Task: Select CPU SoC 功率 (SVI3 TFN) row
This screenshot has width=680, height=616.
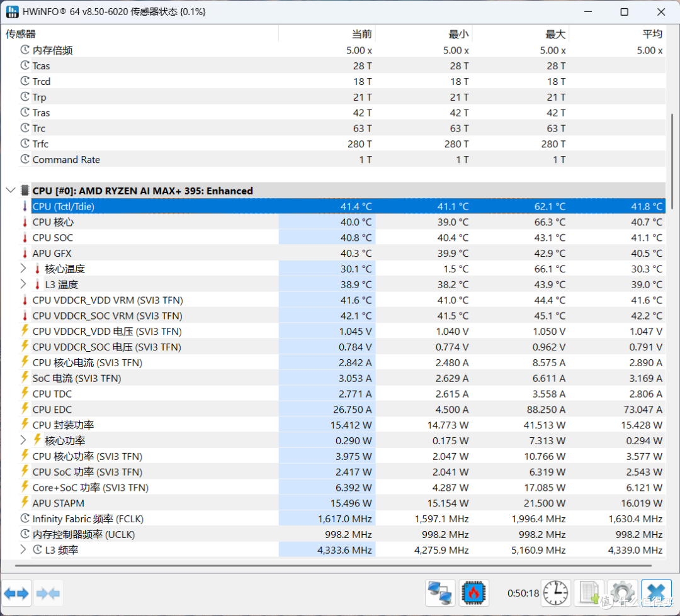Action: coord(342,472)
